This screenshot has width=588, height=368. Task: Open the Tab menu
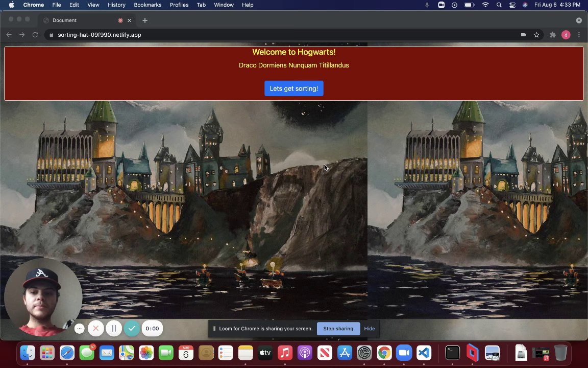[202, 5]
